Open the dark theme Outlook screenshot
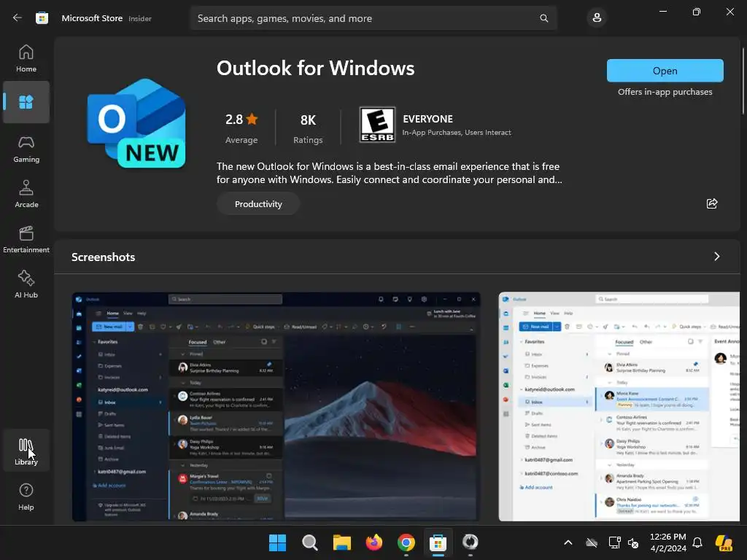This screenshot has width=747, height=560. pyautogui.click(x=276, y=407)
